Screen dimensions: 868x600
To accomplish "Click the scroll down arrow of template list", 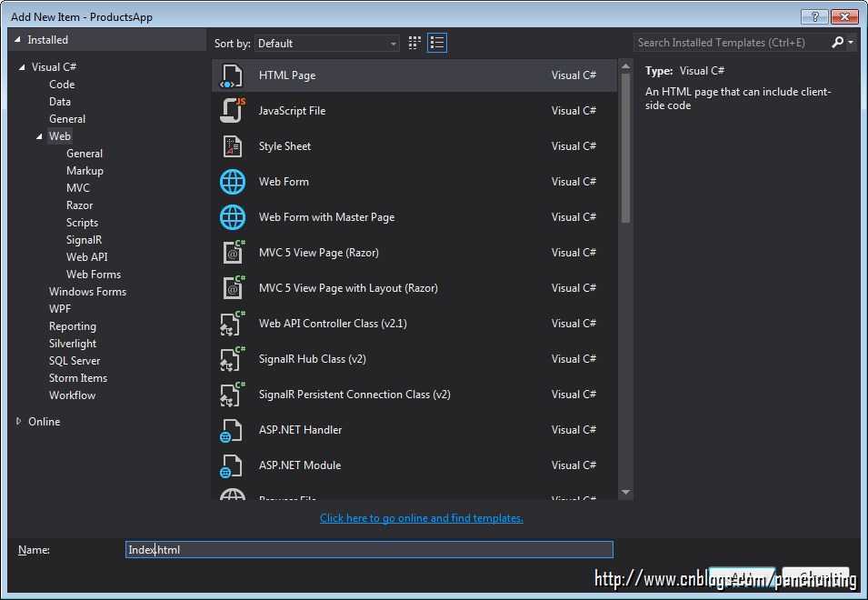I will (x=625, y=492).
